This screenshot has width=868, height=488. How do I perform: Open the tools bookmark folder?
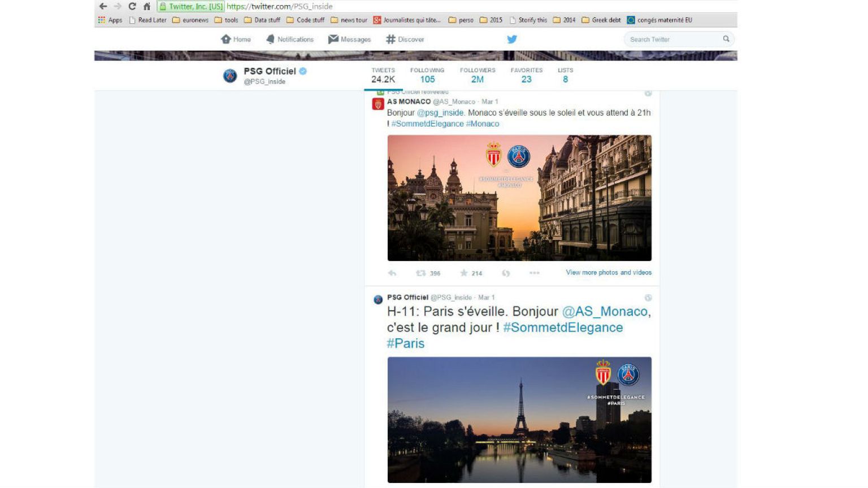pyautogui.click(x=226, y=20)
